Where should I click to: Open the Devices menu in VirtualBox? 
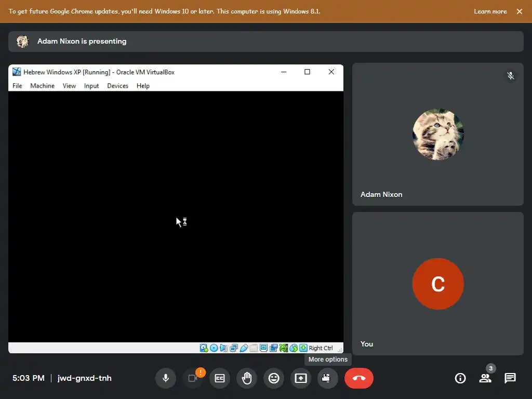tap(118, 86)
